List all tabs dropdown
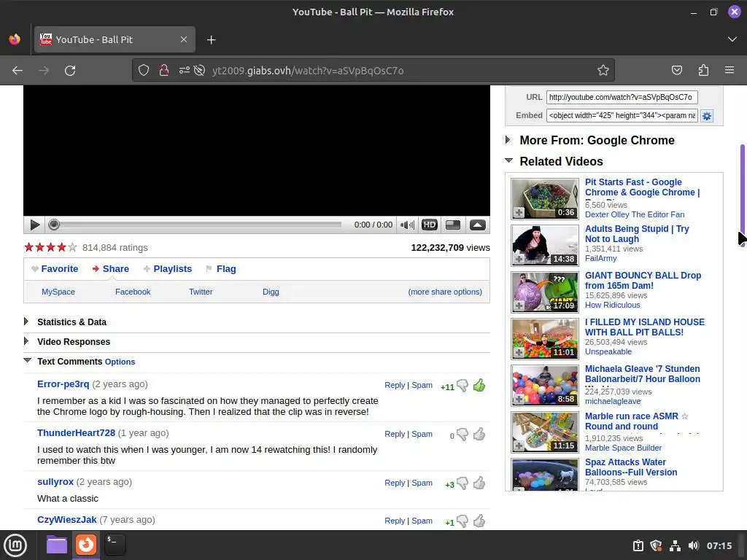 [732, 39]
